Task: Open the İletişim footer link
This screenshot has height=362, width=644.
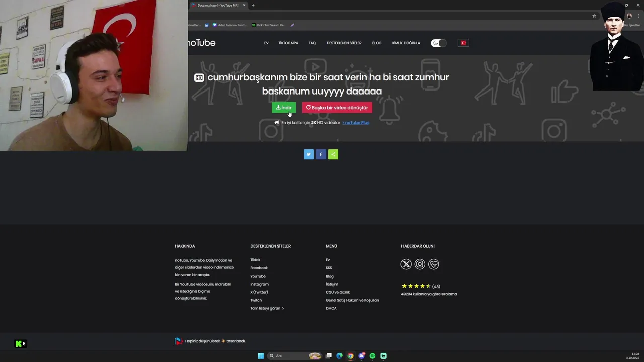Action: [x=332, y=284]
